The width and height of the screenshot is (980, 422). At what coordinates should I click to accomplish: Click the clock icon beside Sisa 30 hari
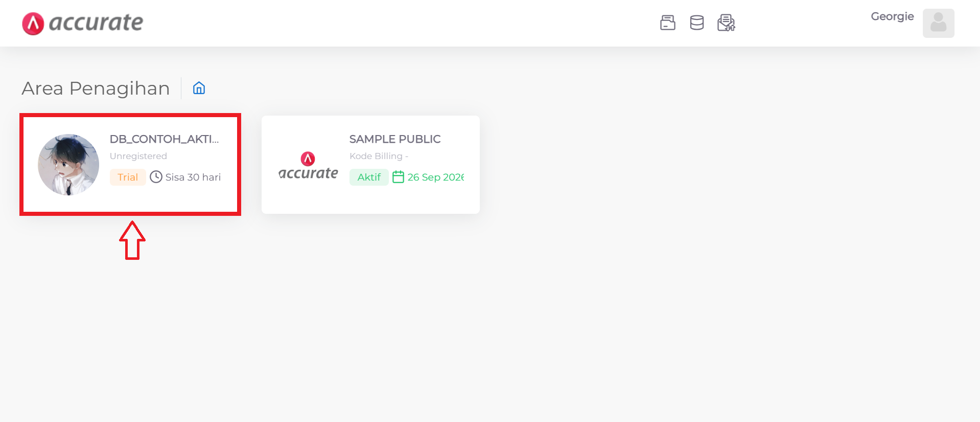pos(156,177)
